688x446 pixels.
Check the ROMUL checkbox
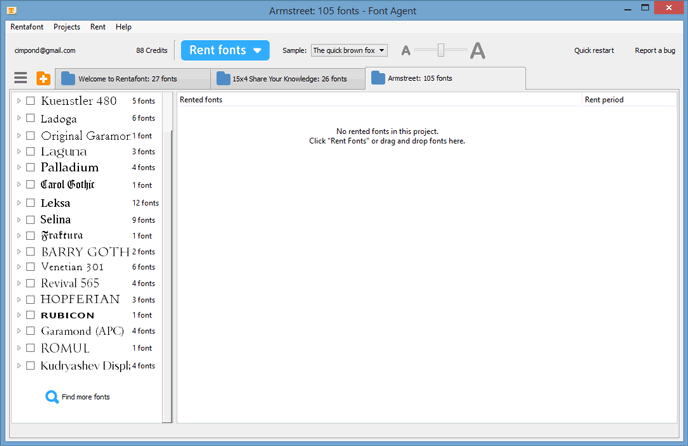[30, 348]
